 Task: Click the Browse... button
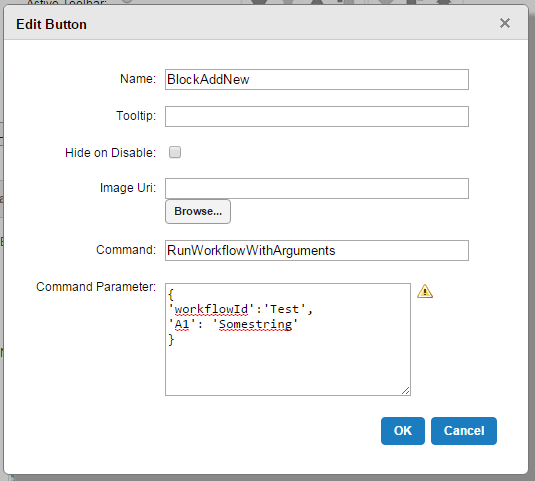pyautogui.click(x=198, y=212)
